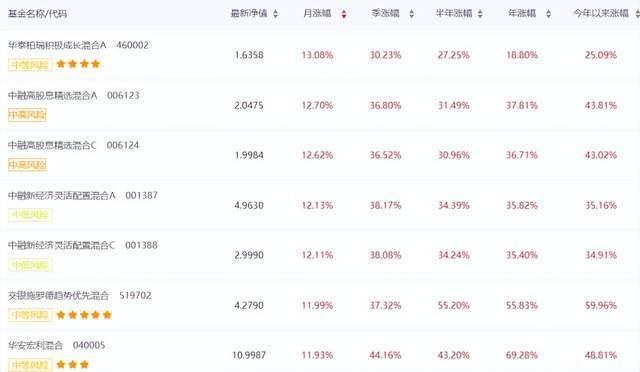This screenshot has height=372, width=640.
Task: Click fund code 519702
Action: click(136, 295)
